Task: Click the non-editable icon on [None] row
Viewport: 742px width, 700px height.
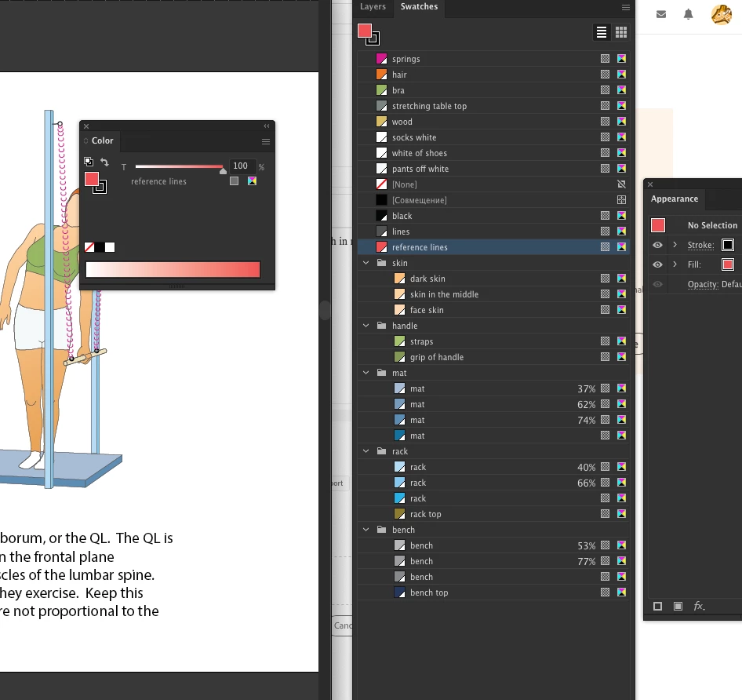Action: tap(622, 184)
